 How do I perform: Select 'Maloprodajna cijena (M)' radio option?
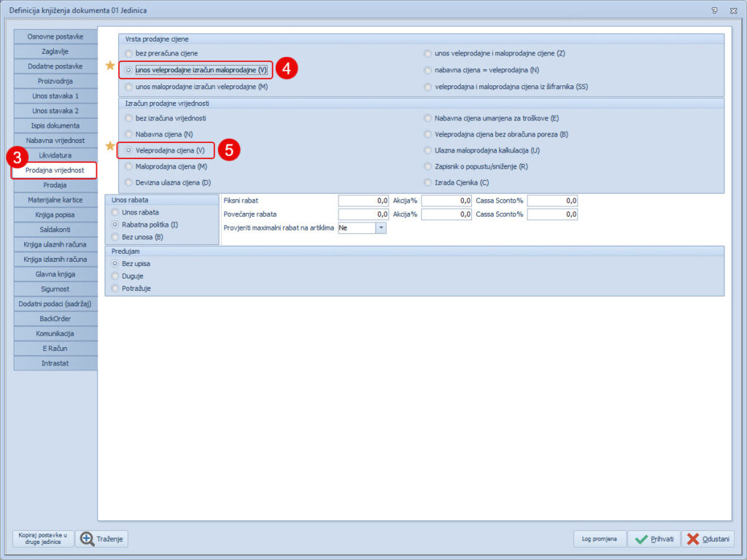point(129,166)
